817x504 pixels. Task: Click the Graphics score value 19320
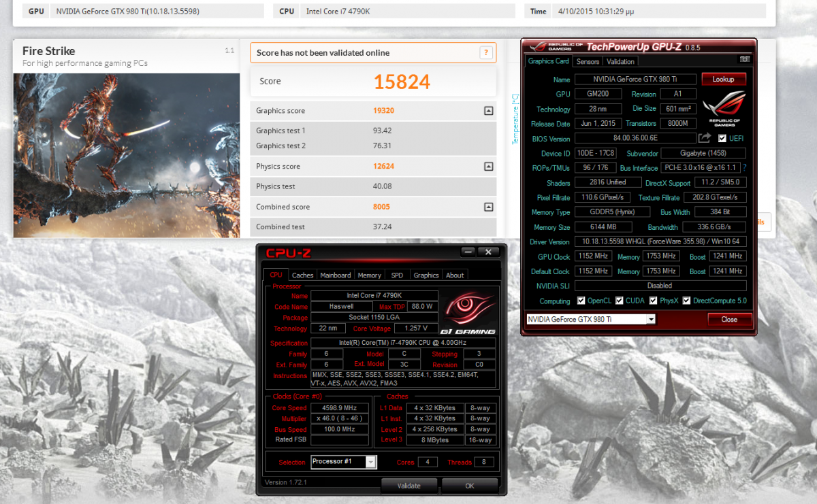384,111
